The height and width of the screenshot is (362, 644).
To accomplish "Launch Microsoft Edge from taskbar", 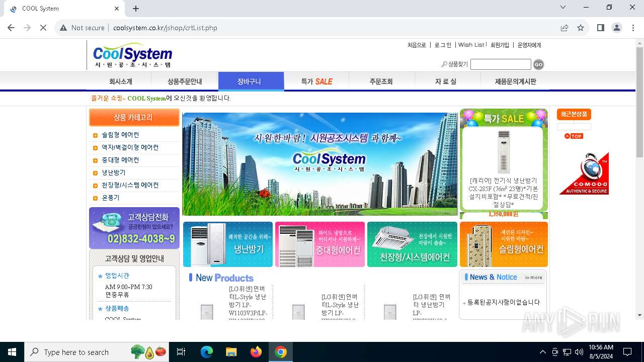I will click(207, 352).
